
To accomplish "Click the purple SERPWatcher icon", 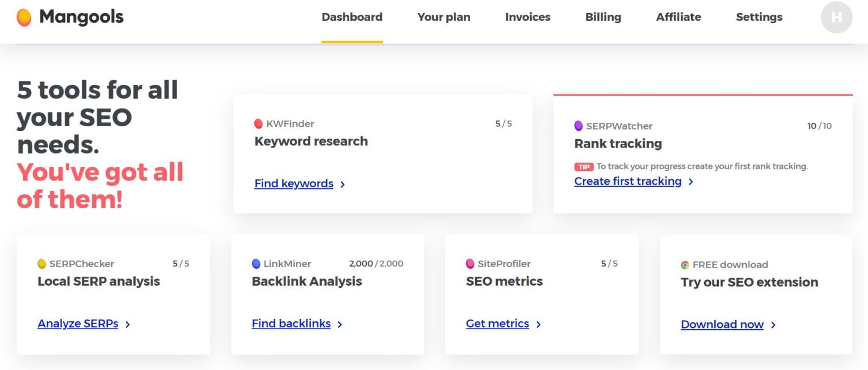I will click(x=579, y=126).
